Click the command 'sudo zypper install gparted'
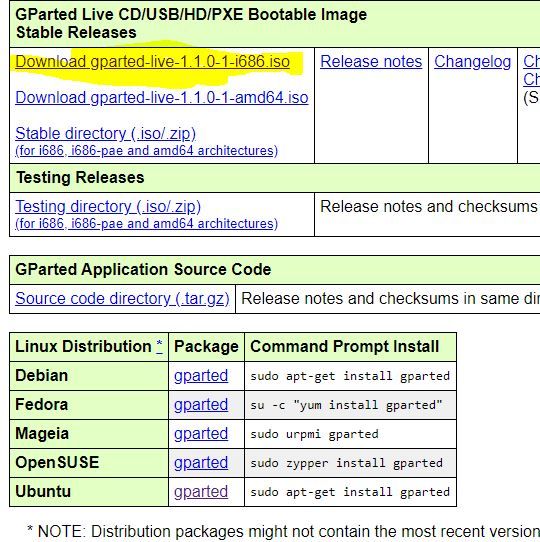Screen dimensions: 540x542 click(346, 463)
